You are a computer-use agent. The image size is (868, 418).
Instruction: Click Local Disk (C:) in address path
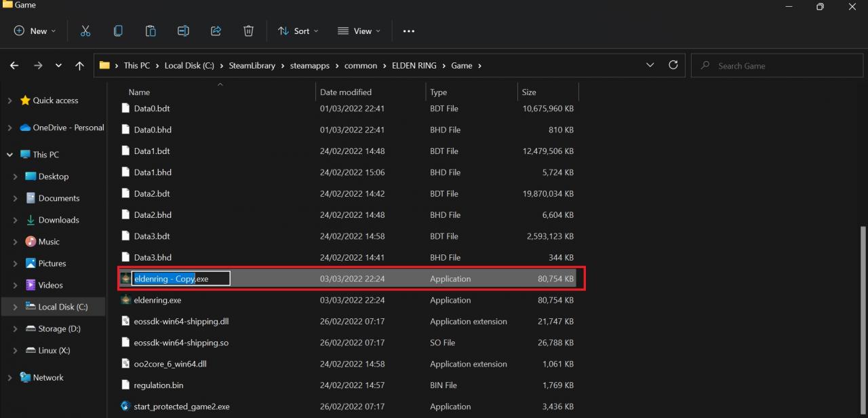(189, 66)
